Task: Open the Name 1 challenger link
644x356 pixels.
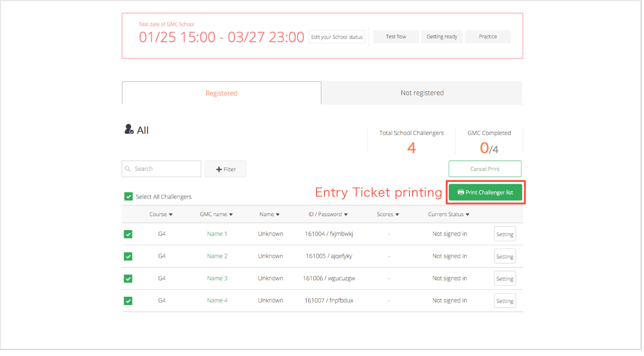Action: coord(217,234)
